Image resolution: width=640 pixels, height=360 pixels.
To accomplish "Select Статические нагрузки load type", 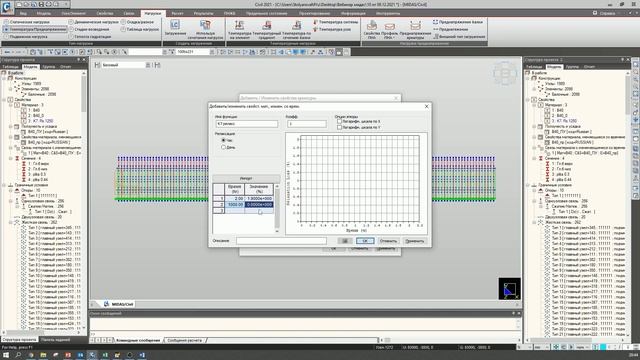I will pos(27,22).
